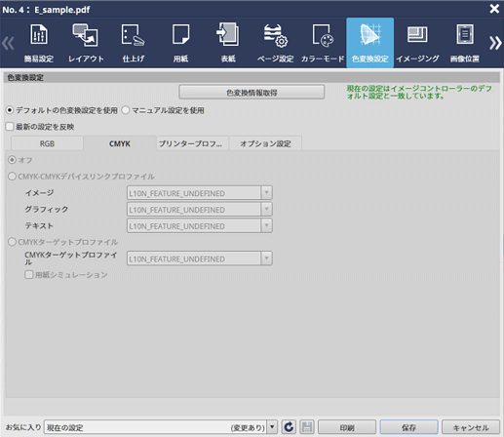
Task: Click the 色変換情報取得 button
Action: click(252, 93)
